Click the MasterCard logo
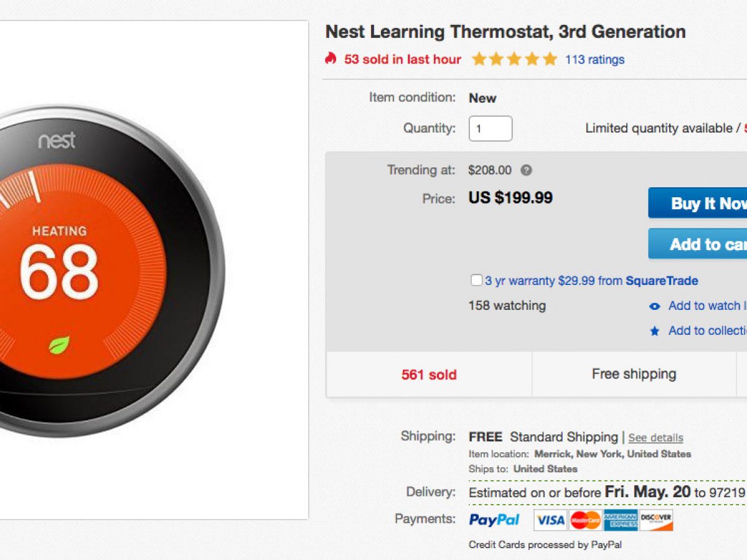The height and width of the screenshot is (560, 747). click(x=585, y=520)
